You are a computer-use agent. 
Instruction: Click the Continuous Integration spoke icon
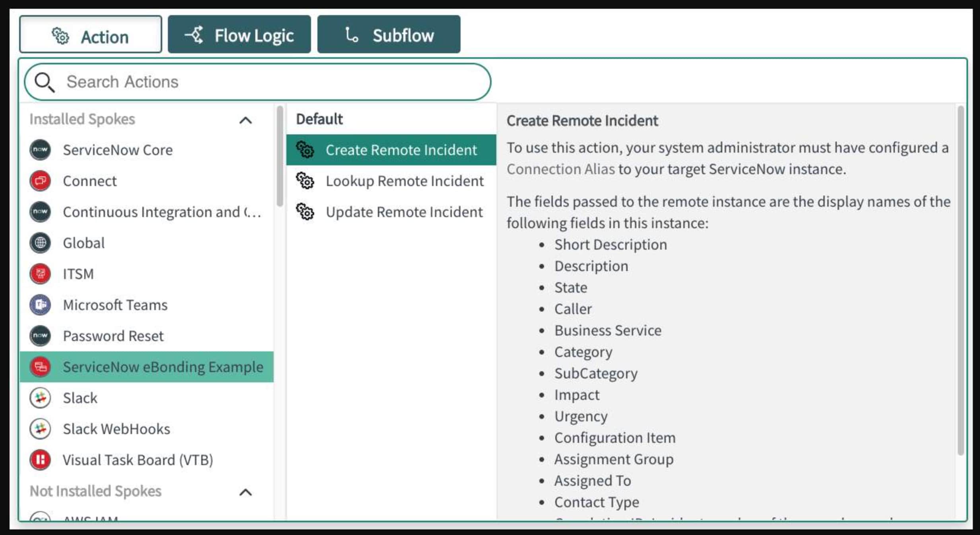click(40, 212)
